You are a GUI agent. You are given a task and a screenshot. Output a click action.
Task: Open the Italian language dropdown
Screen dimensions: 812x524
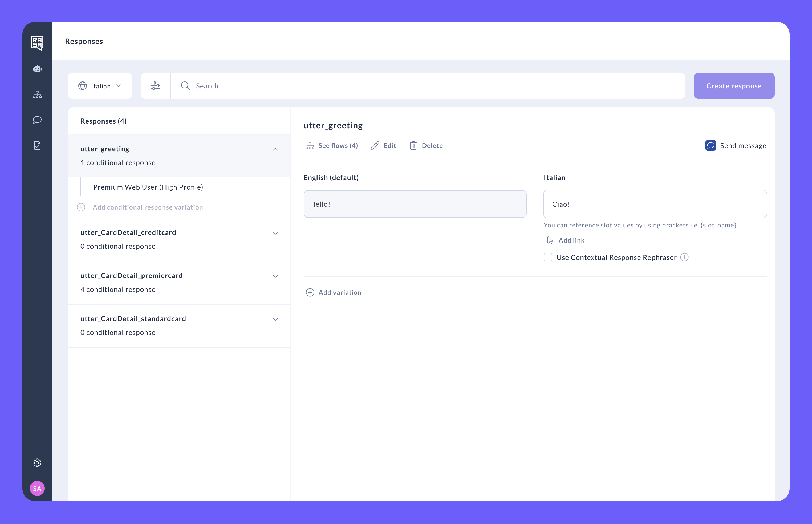tap(100, 86)
